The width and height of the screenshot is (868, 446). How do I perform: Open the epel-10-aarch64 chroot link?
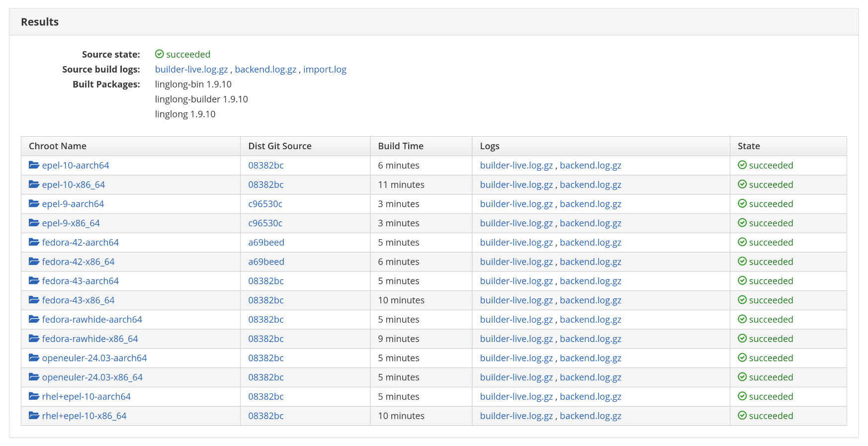(x=76, y=166)
